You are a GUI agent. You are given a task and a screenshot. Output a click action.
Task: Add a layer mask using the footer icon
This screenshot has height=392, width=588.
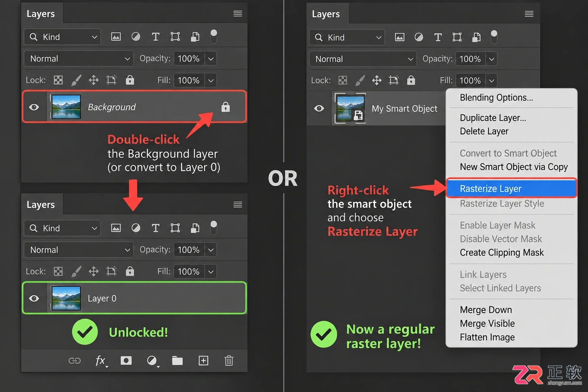126,361
